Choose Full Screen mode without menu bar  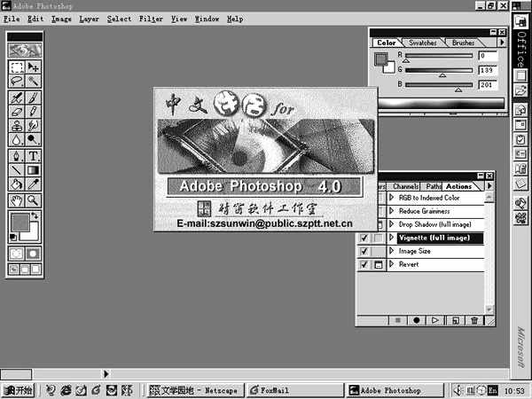pyautogui.click(x=36, y=270)
